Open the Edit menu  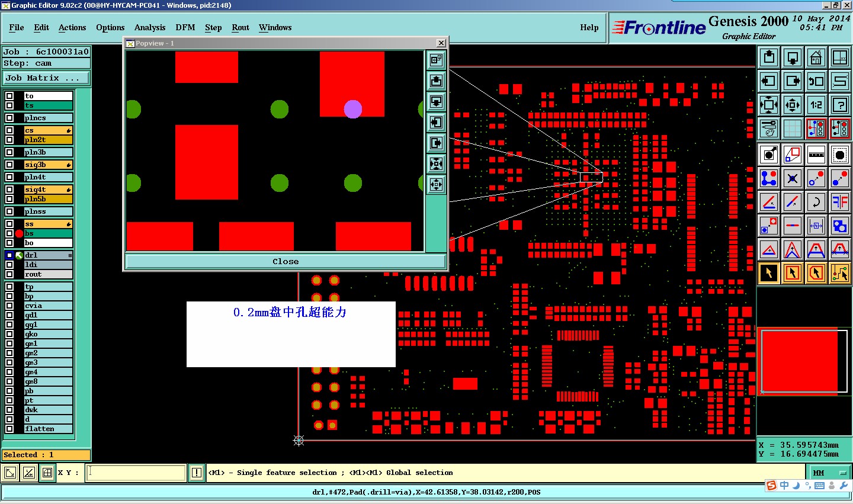click(41, 27)
